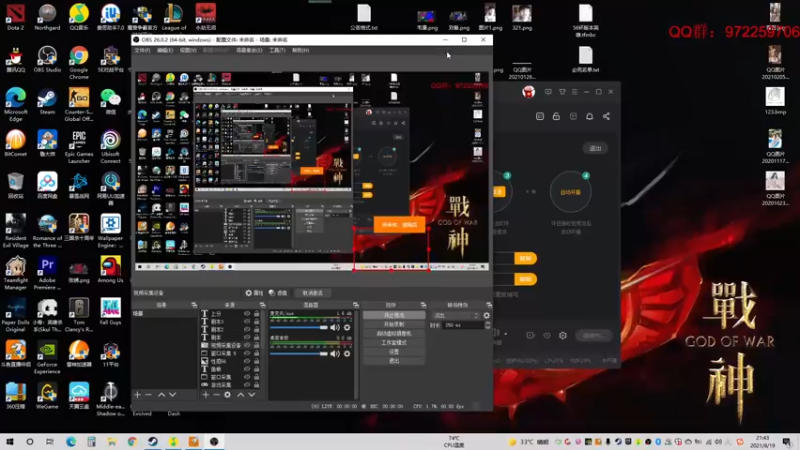This screenshot has height=450, width=800.
Task: Adjust the 麦克风/Aux volume slider
Action: pyautogui.click(x=299, y=328)
